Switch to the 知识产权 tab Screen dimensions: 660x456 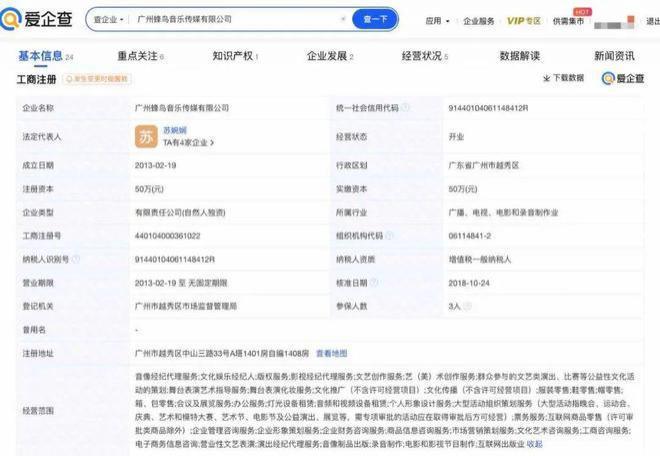tap(235, 56)
